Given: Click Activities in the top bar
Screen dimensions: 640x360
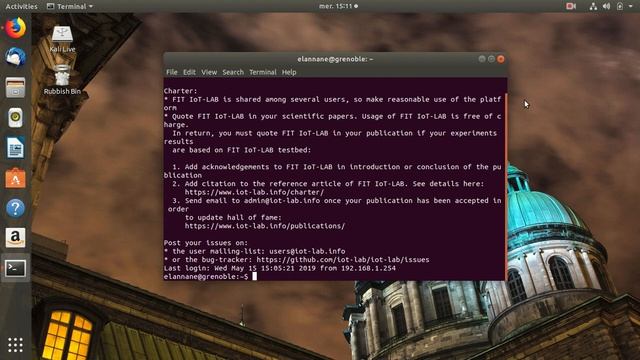Looking at the screenshot, I should click(21, 6).
